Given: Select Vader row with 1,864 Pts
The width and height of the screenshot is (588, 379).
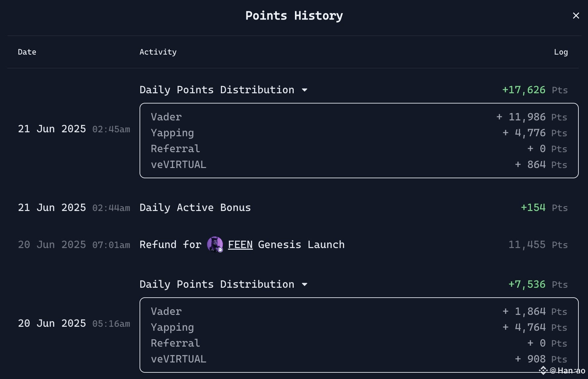Looking at the screenshot, I should point(359,312).
